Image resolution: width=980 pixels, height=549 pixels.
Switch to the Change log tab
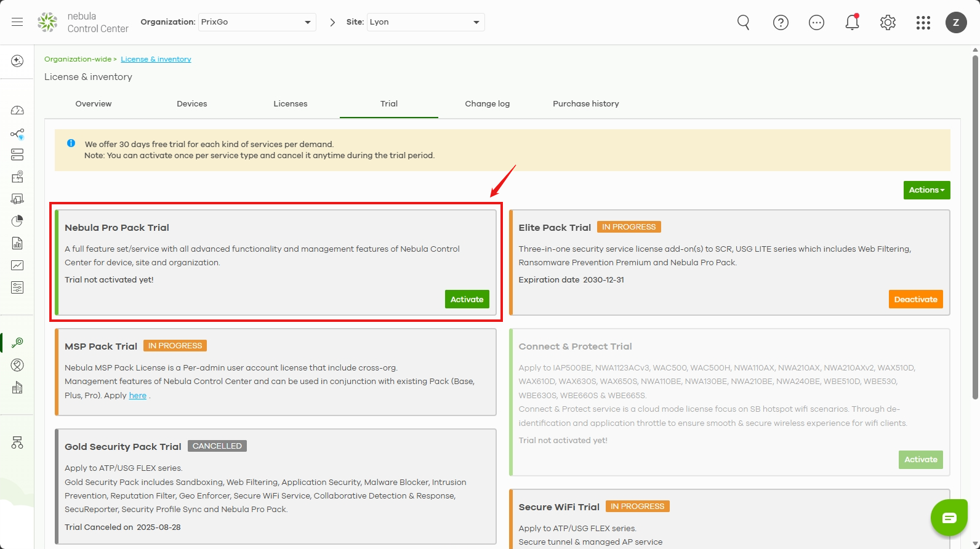tap(488, 103)
